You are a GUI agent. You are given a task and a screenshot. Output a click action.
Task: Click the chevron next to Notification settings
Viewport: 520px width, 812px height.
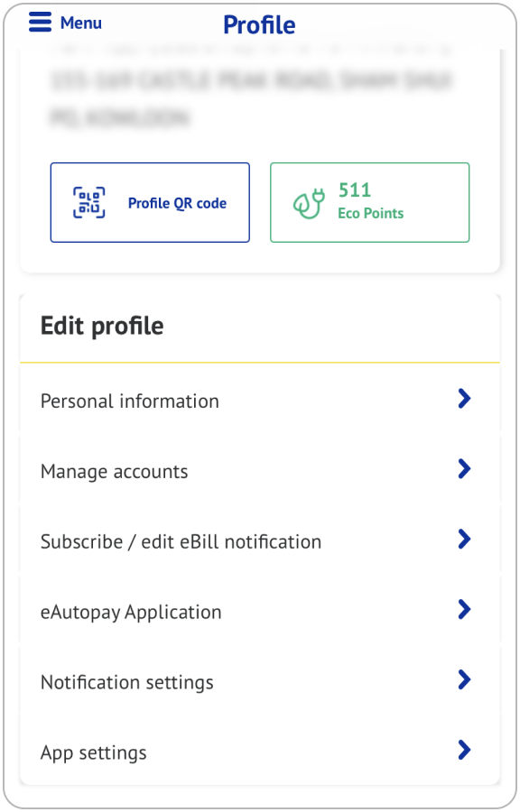[x=464, y=679]
